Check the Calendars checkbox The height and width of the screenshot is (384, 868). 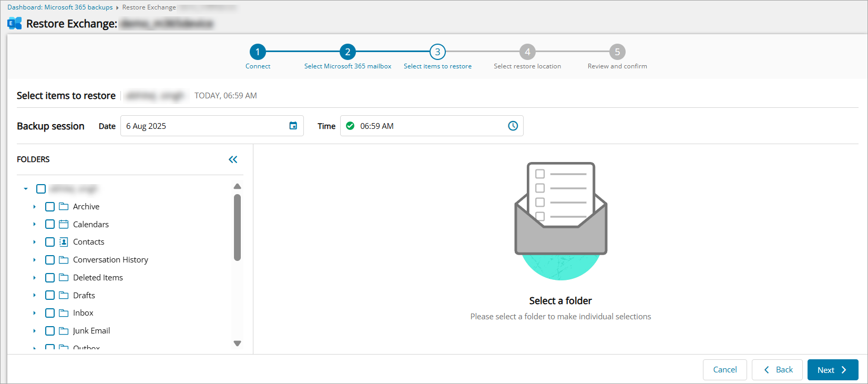50,224
